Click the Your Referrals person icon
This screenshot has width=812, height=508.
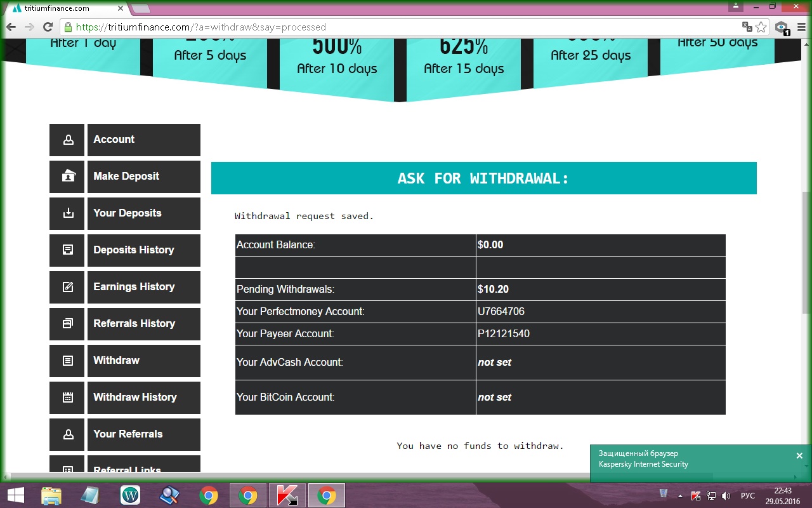tap(67, 435)
